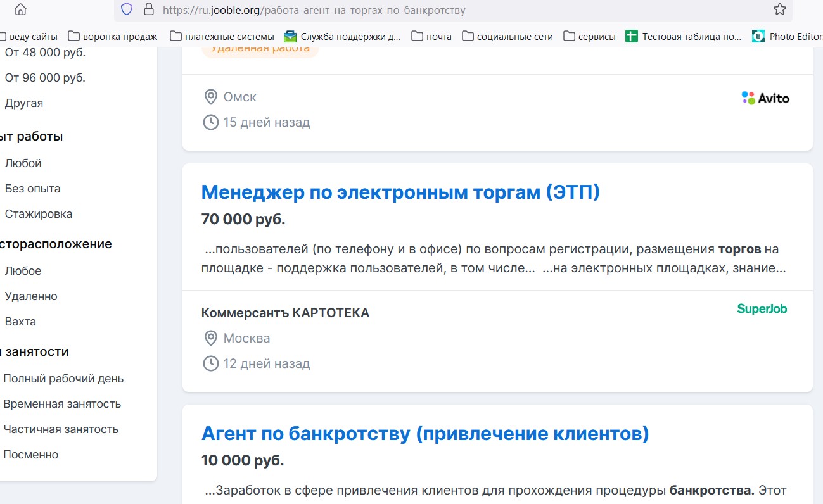
Task: Click the browser address bar URL
Action: tap(314, 10)
